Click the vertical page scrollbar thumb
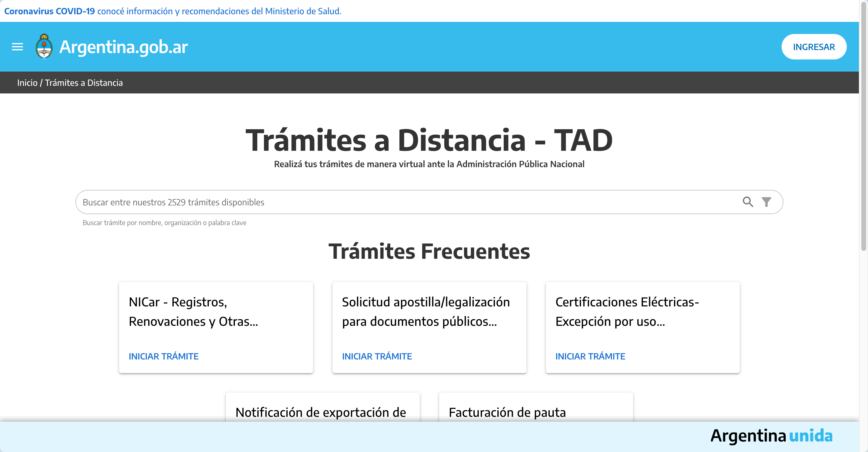This screenshot has height=452, width=868. coord(864,126)
